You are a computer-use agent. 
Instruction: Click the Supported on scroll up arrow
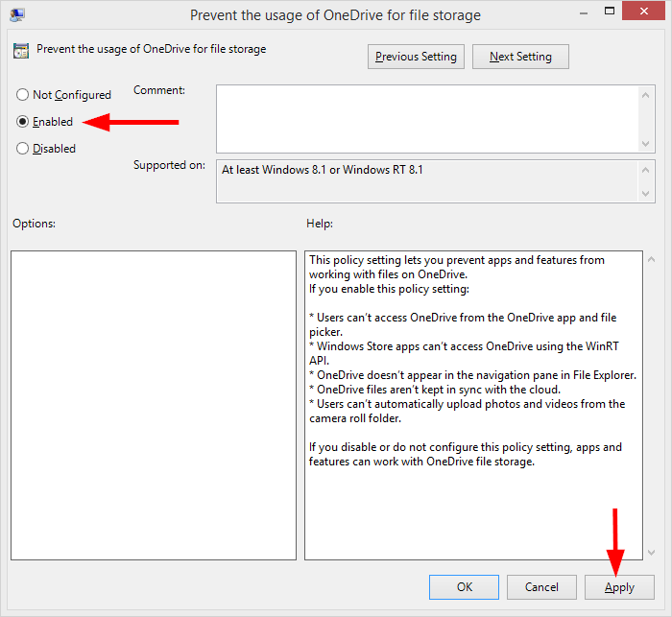click(x=646, y=170)
